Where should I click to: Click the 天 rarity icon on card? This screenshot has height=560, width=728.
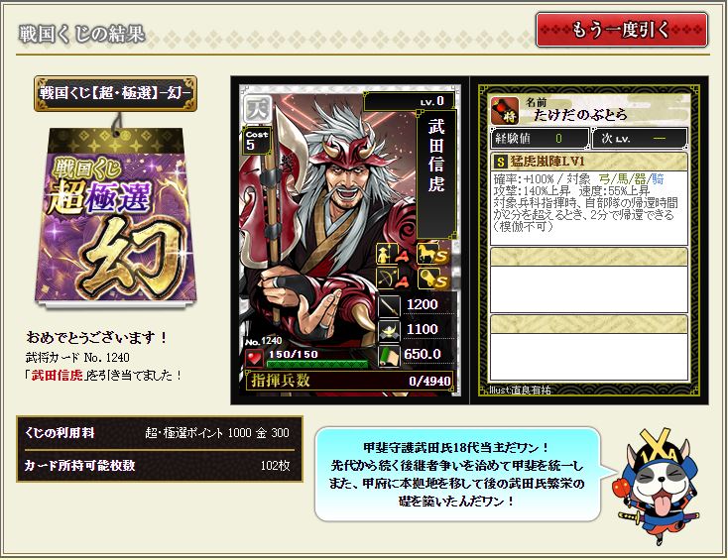258,109
